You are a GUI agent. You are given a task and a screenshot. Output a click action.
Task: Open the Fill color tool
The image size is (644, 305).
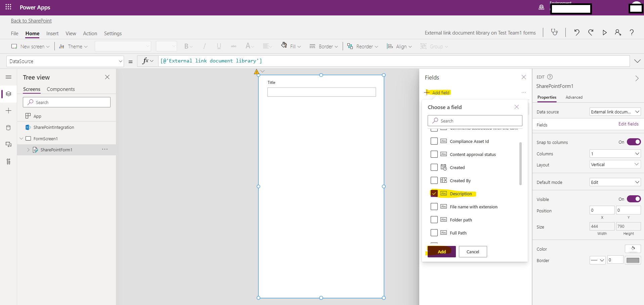point(291,46)
